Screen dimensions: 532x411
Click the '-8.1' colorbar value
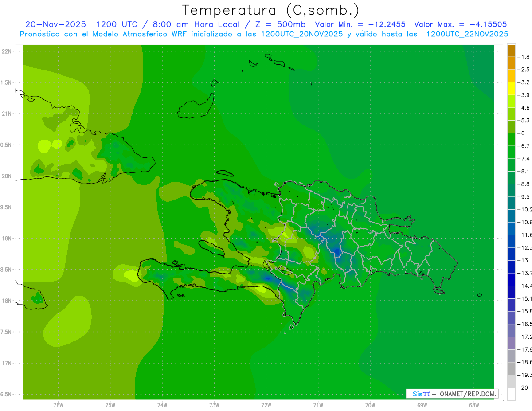(524, 172)
